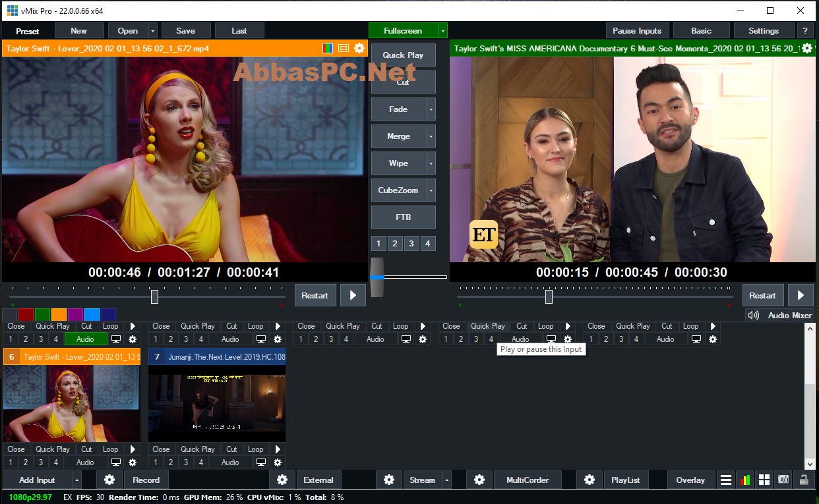Open the position icon in the preview header
819x504 pixels.
[344, 48]
